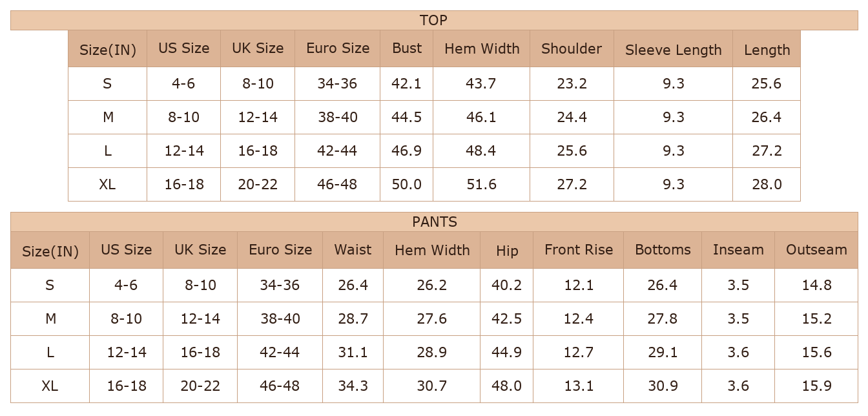Click the Front Rise column header

(x=578, y=250)
